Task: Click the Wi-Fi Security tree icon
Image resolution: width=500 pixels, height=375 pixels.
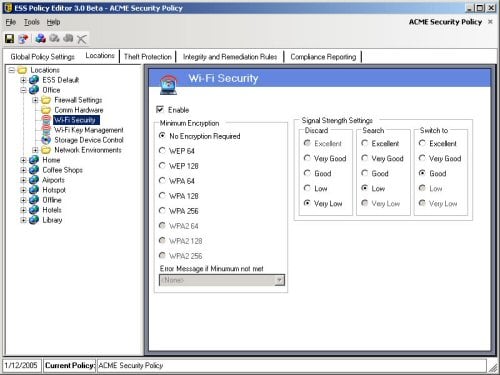Action: [46, 120]
